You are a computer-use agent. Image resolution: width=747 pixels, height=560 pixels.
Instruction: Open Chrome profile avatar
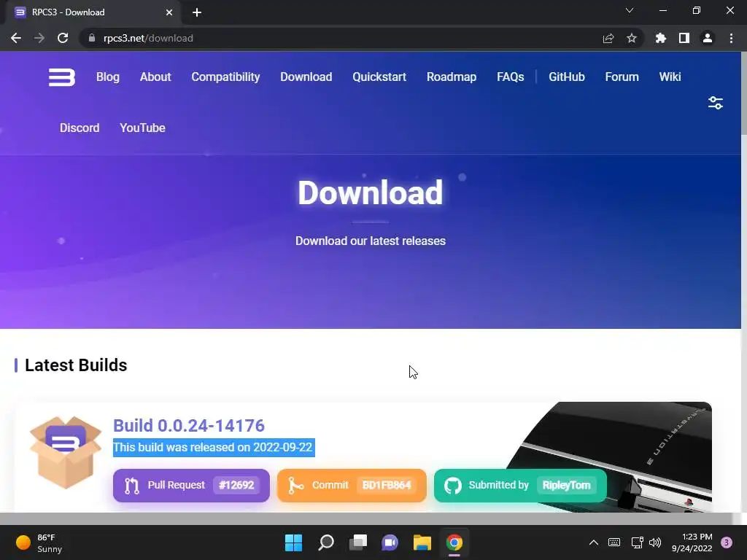708,38
